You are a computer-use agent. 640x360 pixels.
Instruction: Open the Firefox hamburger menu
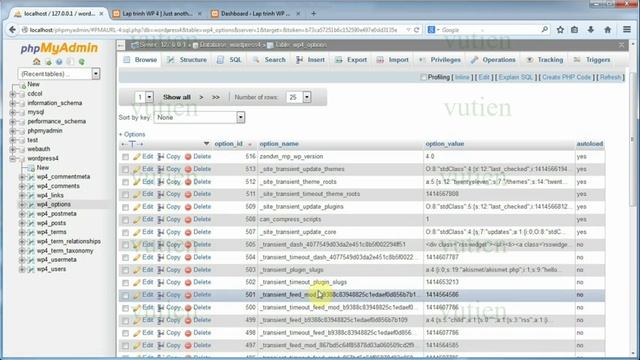click(627, 29)
